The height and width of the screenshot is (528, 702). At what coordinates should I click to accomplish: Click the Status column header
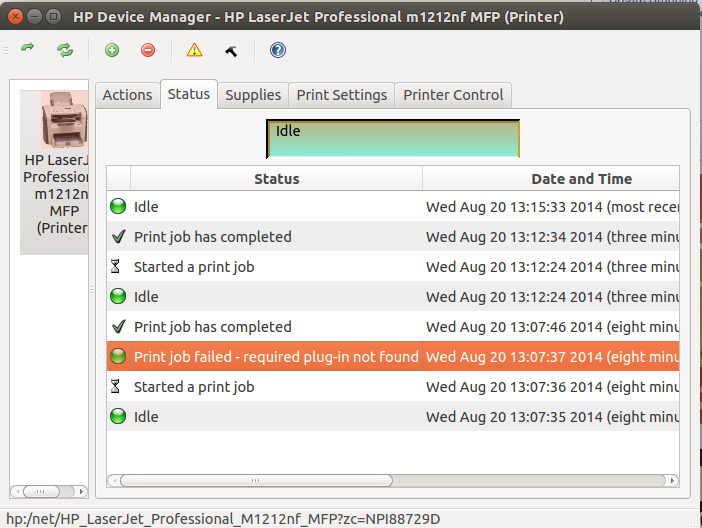click(x=276, y=179)
